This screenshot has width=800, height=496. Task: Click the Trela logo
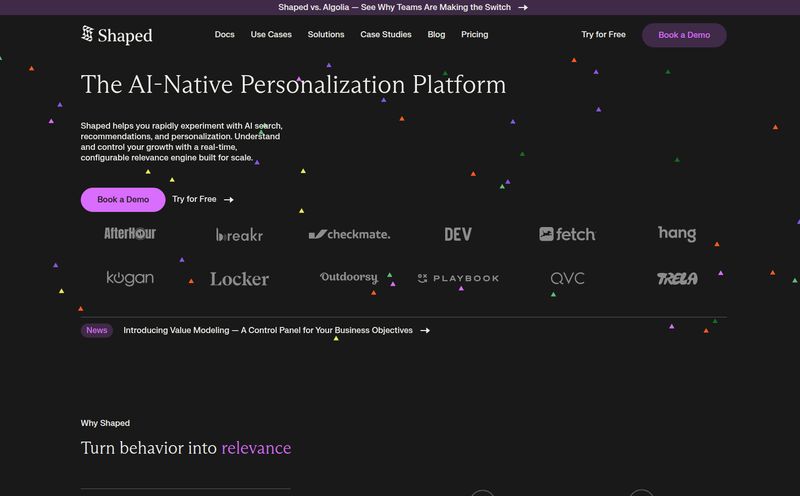click(x=677, y=279)
